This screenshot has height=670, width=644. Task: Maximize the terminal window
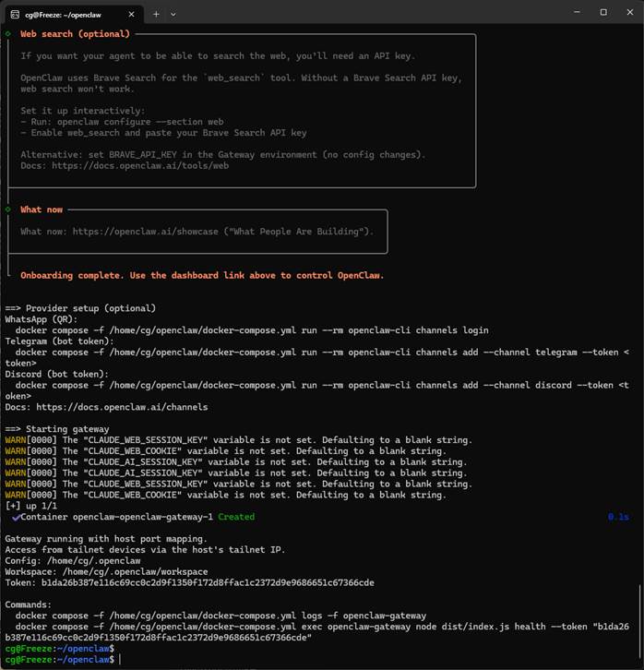pos(603,13)
